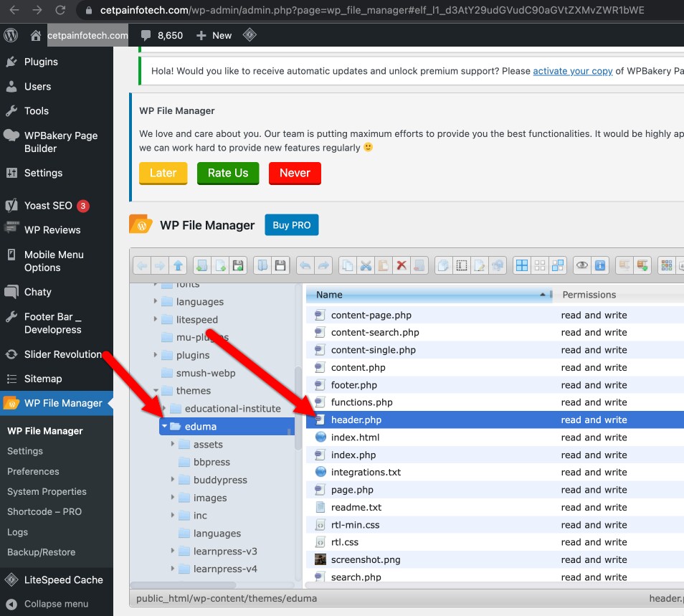
Task: Click the WordPress logo in the admin bar
Action: coord(10,34)
